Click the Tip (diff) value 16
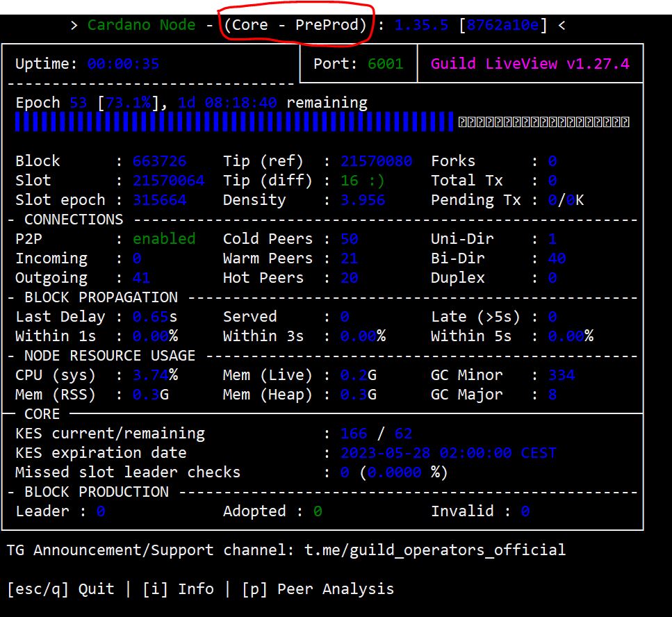Image resolution: width=672 pixels, height=617 pixels. point(349,181)
